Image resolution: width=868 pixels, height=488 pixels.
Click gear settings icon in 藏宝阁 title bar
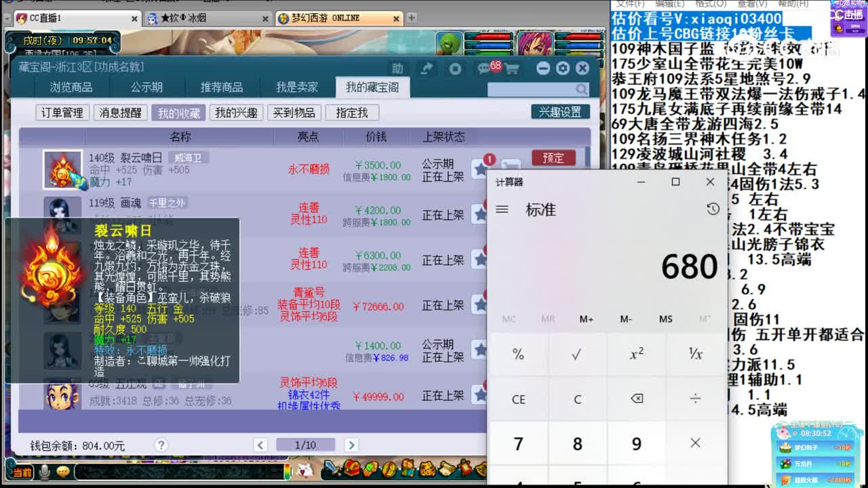pyautogui.click(x=563, y=68)
